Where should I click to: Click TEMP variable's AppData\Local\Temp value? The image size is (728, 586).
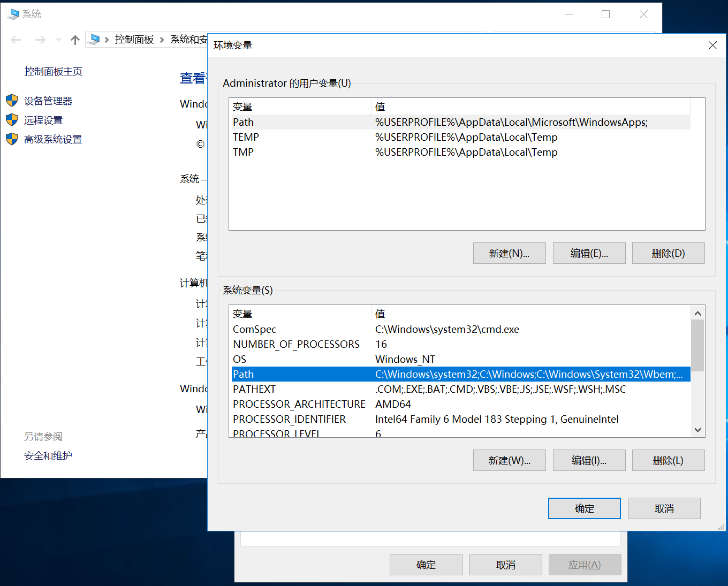467,137
